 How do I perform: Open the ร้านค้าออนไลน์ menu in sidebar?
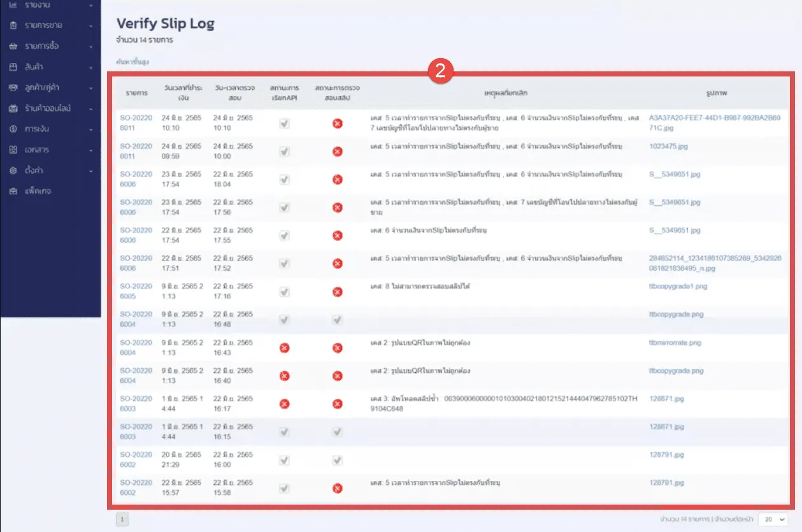pyautogui.click(x=47, y=108)
